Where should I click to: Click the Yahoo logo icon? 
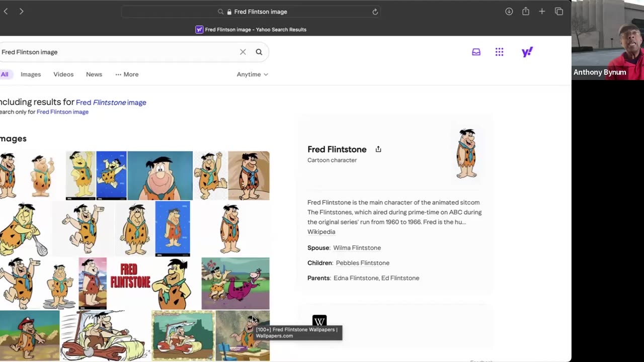point(527,52)
